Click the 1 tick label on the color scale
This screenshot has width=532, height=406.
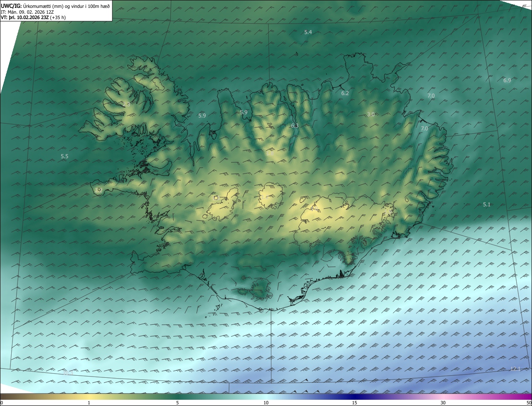[89, 403]
